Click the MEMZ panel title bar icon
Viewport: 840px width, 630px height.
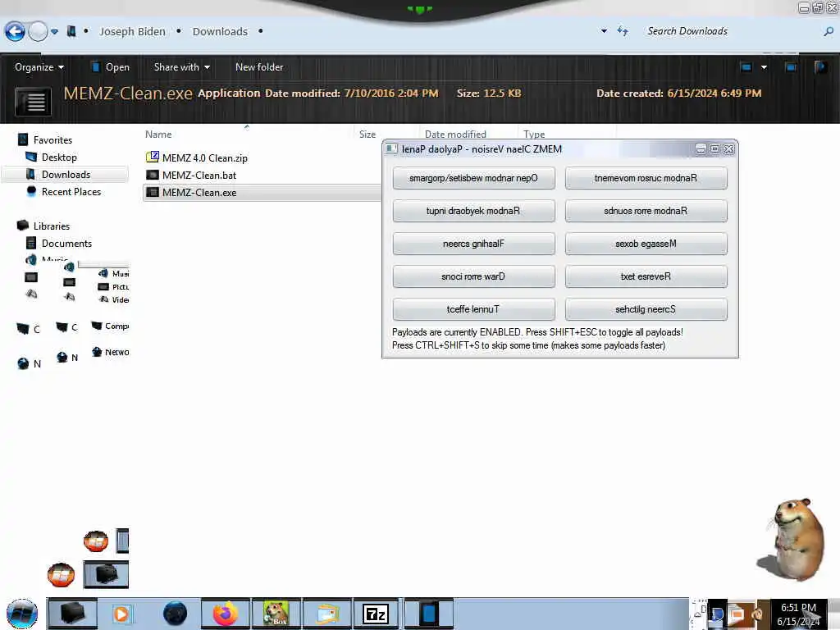click(x=391, y=149)
